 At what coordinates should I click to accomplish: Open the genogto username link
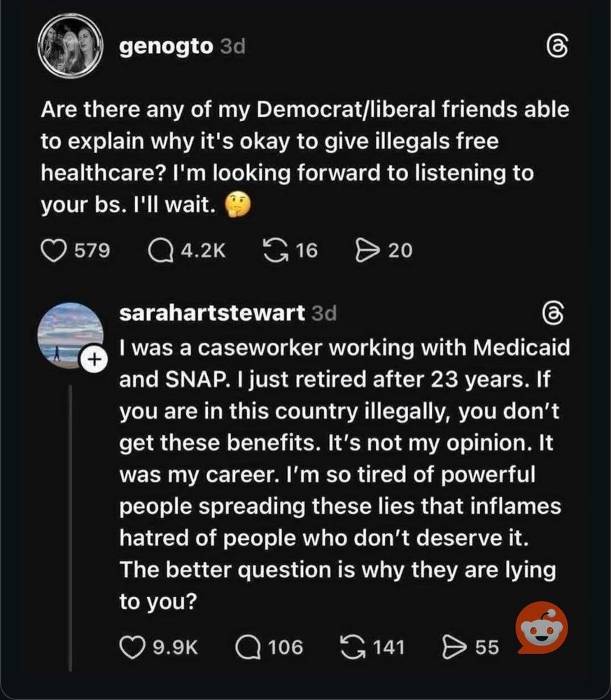coord(166,46)
